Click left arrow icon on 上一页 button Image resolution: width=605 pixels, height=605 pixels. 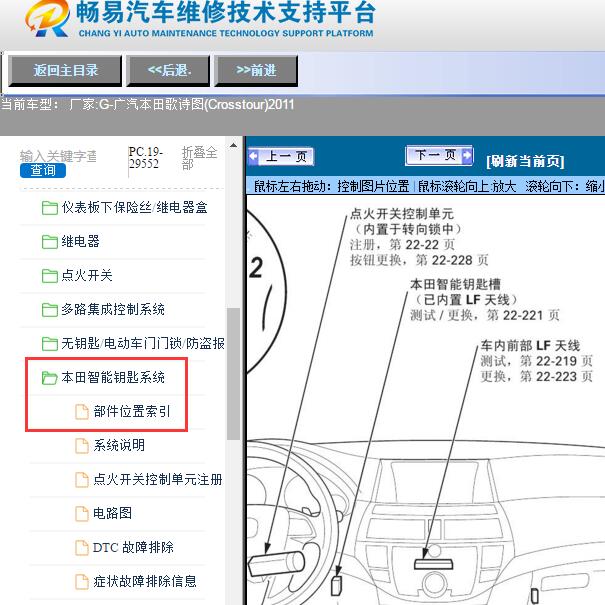point(253,157)
